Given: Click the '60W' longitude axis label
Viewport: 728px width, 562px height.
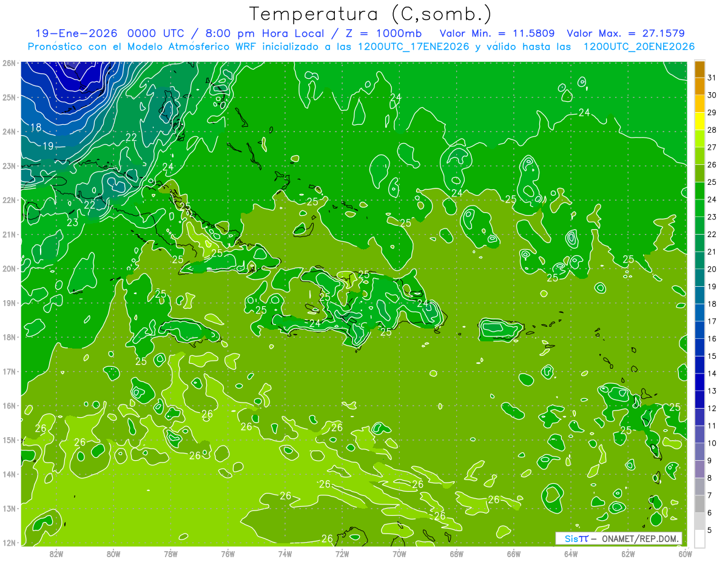Looking at the screenshot, I should (685, 554).
